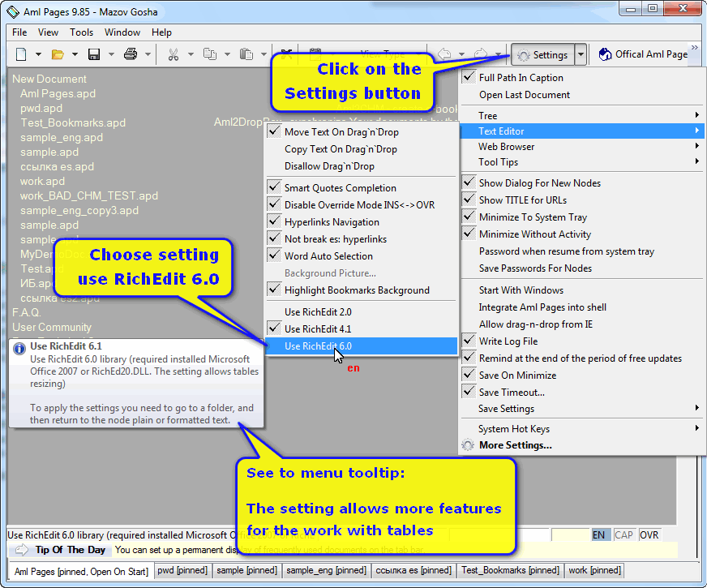The image size is (707, 588).
Task: Click the Offical Aml Page globe icon
Action: (x=605, y=54)
